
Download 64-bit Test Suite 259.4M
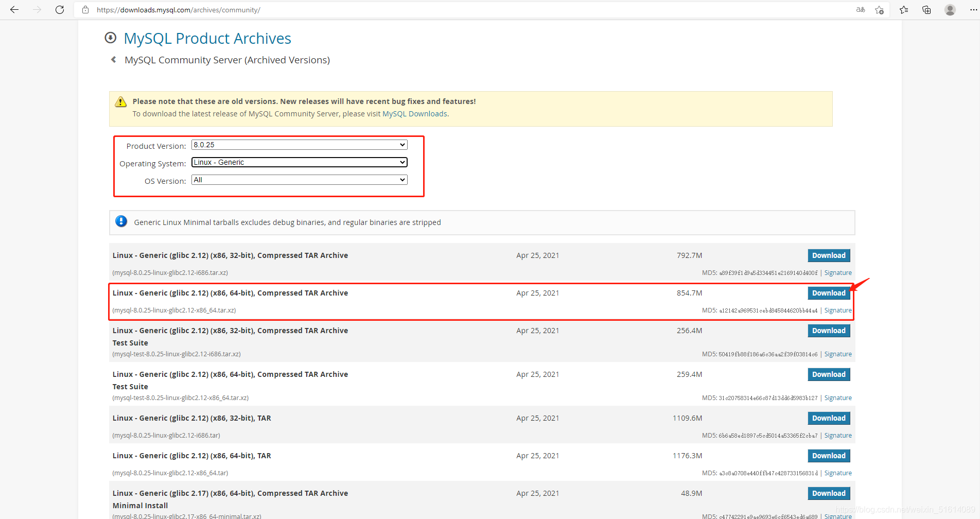click(829, 374)
